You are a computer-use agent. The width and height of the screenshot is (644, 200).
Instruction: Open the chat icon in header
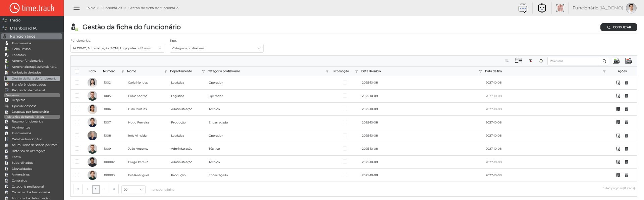point(523,8)
